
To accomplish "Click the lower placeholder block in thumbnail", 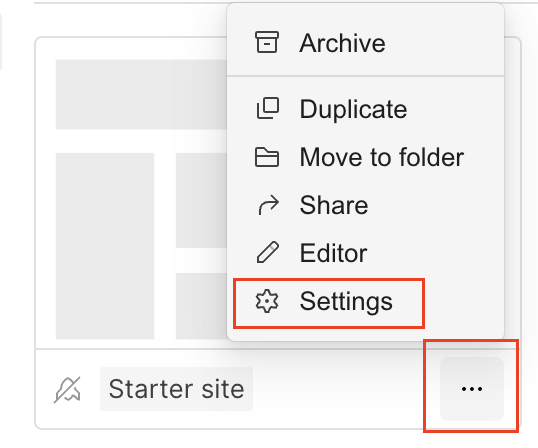I will pyautogui.click(x=201, y=306).
